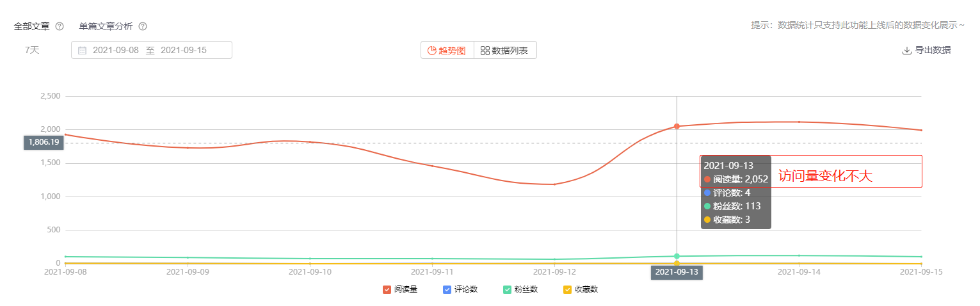The height and width of the screenshot is (306, 980).
Task: Toggle the 阅读量 legend checkbox
Action: (x=387, y=289)
